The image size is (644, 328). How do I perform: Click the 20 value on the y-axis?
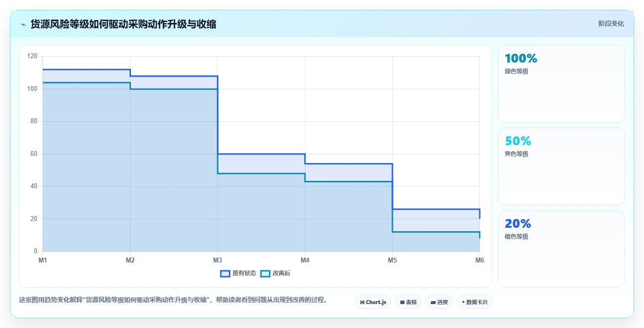point(34,219)
